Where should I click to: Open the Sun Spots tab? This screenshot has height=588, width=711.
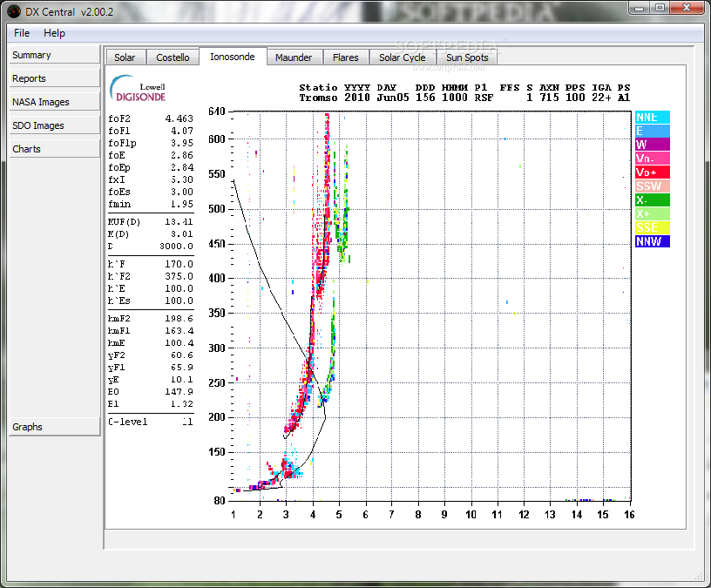467,57
